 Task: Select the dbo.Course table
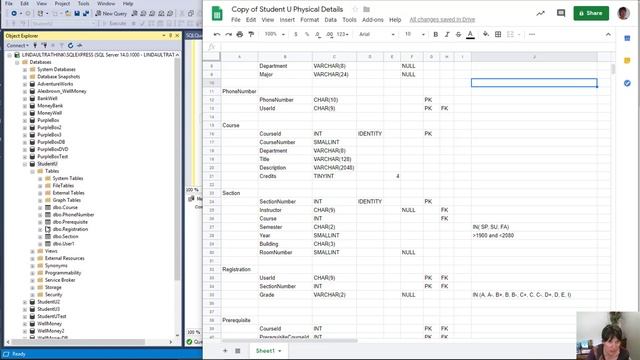click(65, 208)
